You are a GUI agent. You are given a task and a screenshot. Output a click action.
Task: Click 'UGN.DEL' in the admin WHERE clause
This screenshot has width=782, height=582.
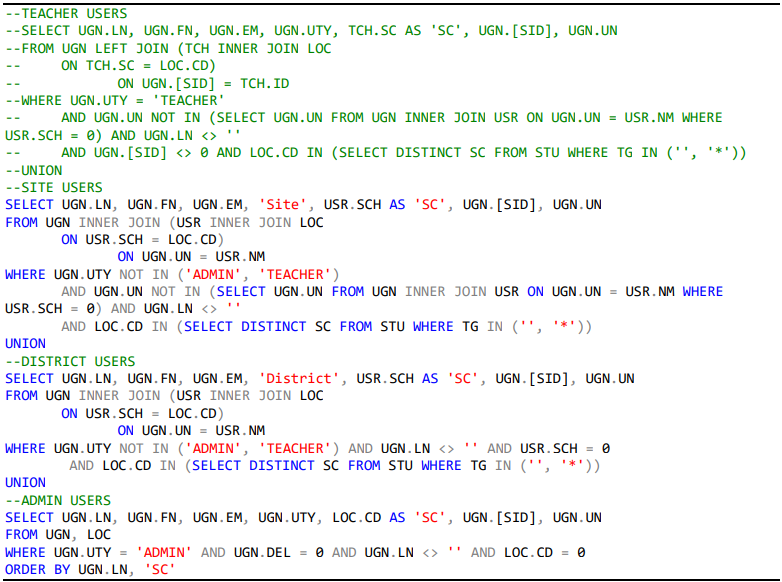(262, 553)
